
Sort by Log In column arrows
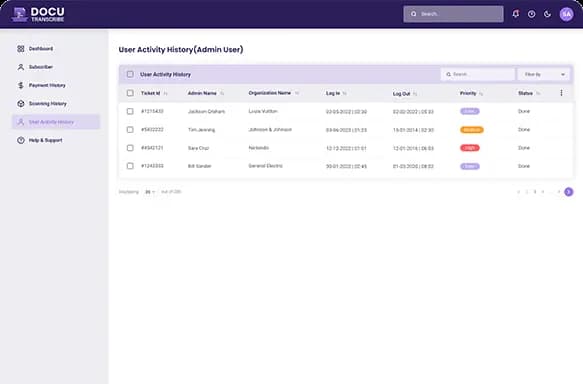pyautogui.click(x=345, y=93)
